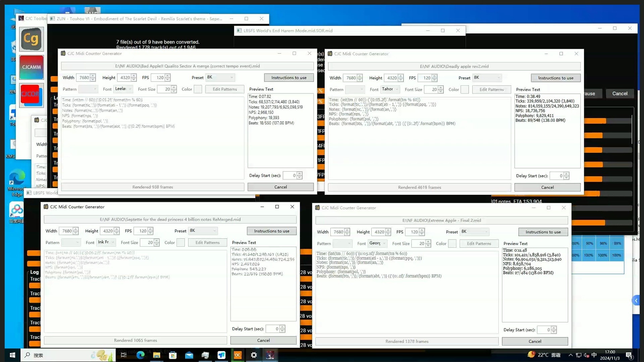The height and width of the screenshot is (362, 644).
Task: Click Edit Patterns in Extreme Apple window
Action: click(x=479, y=243)
